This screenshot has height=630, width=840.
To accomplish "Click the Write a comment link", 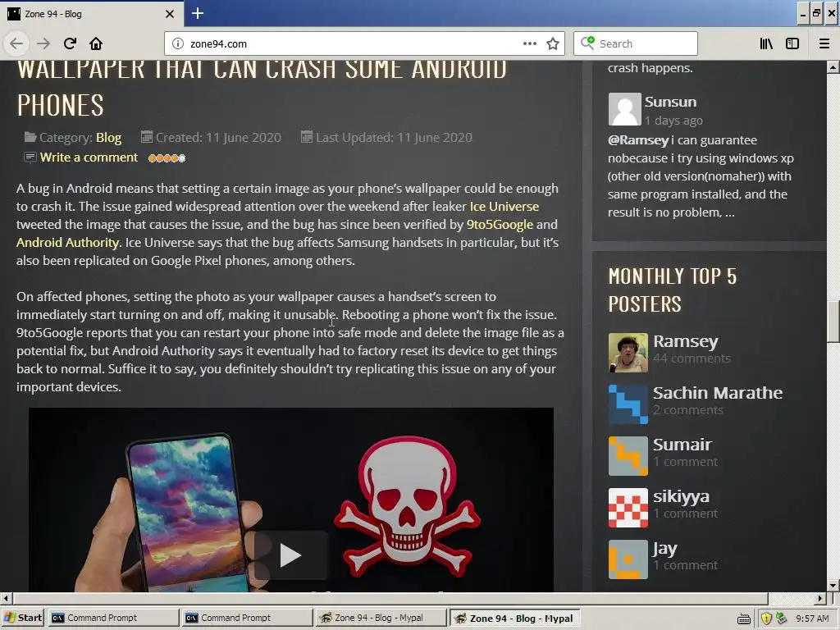I will tap(89, 157).
